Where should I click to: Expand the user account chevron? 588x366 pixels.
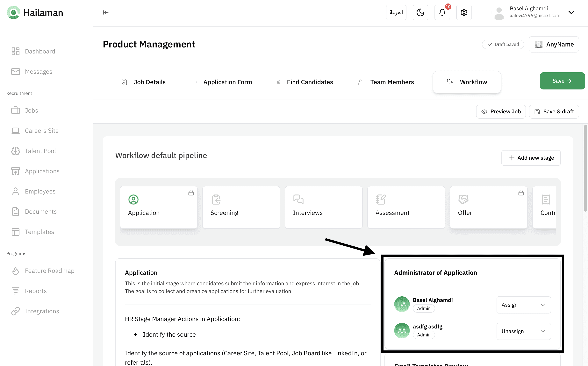[571, 12]
